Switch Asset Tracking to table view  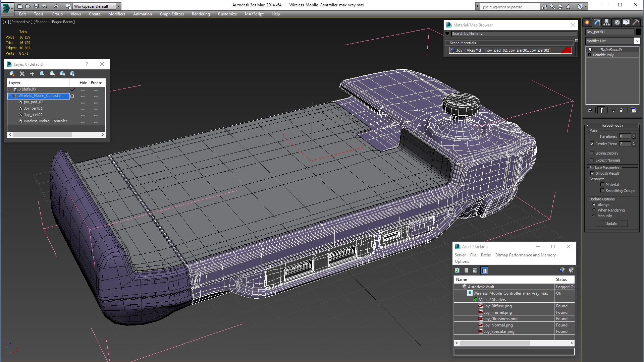click(x=484, y=270)
